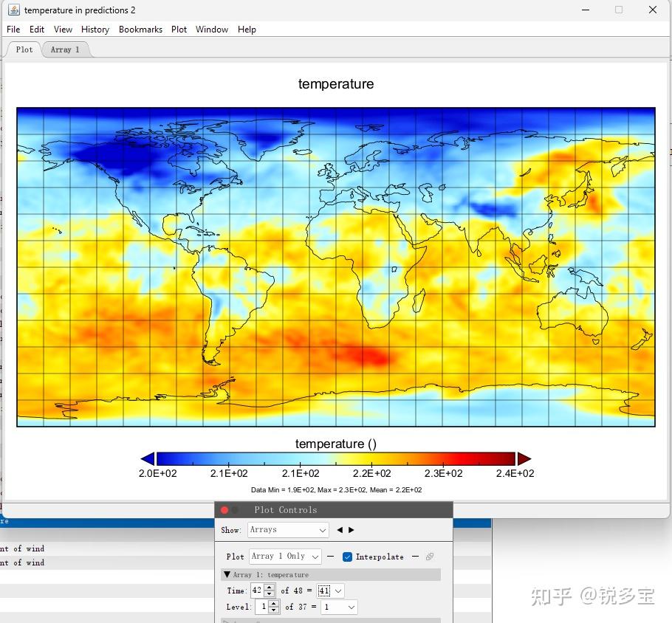Increment the Time step up arrow

(x=269, y=588)
